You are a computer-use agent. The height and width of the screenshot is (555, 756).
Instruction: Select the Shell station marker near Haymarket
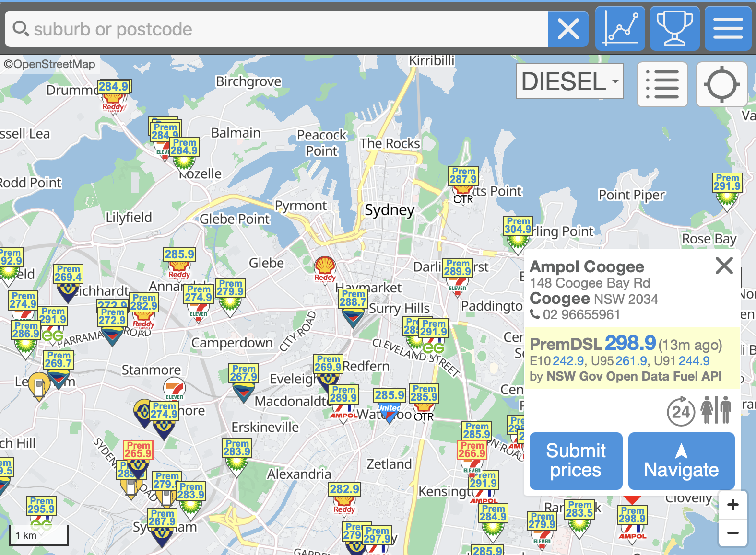tap(325, 269)
